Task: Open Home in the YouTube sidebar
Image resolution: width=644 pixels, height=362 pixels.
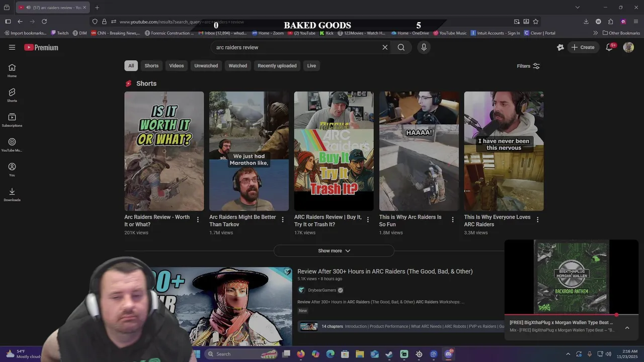Action: click(12, 70)
